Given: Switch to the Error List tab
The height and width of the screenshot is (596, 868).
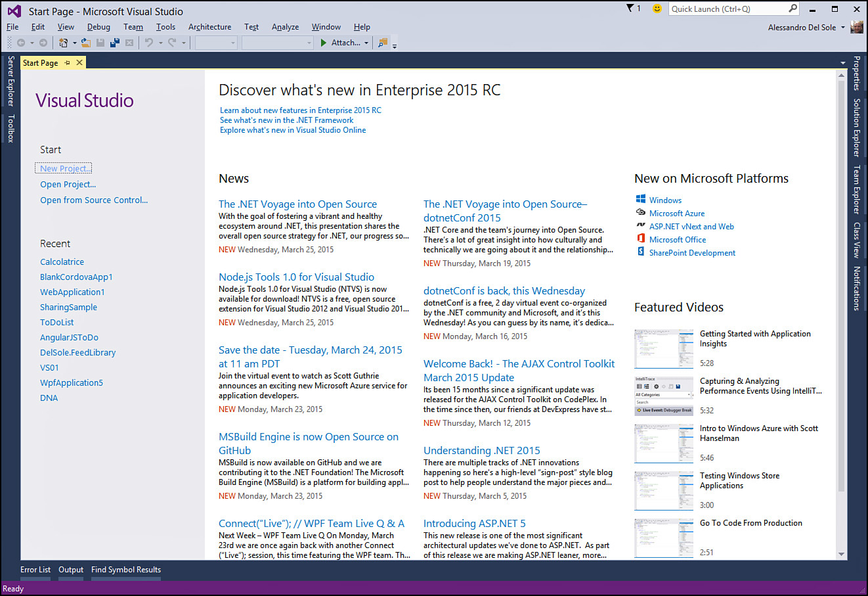Looking at the screenshot, I should pos(35,570).
